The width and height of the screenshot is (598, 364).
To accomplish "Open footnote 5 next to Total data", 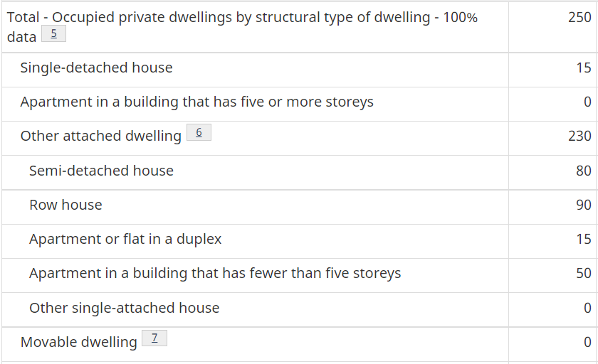I will [53, 33].
